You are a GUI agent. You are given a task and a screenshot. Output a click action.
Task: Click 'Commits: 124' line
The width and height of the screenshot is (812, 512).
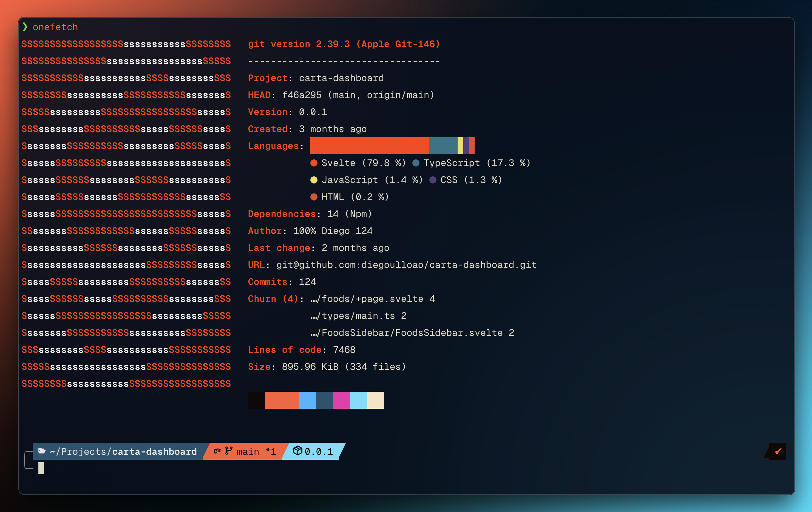coord(282,282)
